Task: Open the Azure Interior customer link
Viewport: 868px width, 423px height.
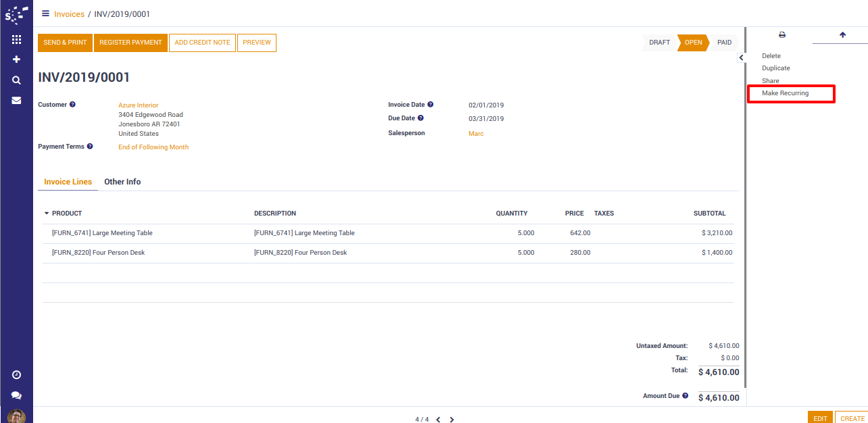Action: click(138, 105)
